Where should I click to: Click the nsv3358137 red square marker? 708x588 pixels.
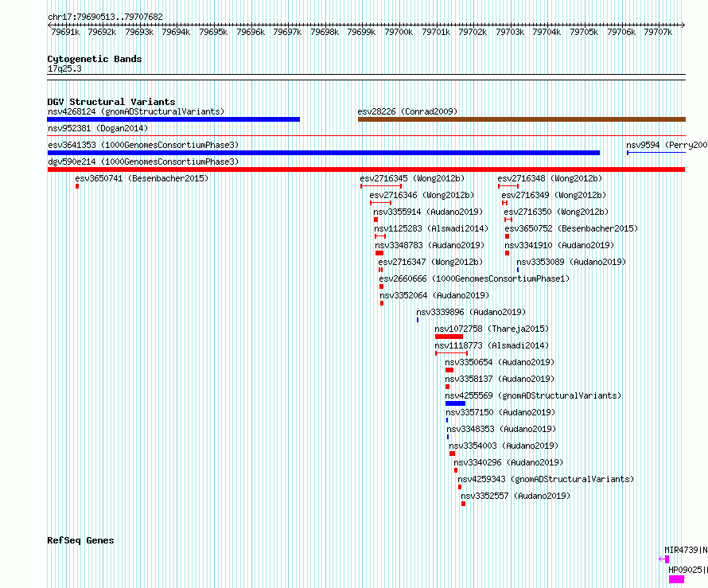pyautogui.click(x=447, y=387)
